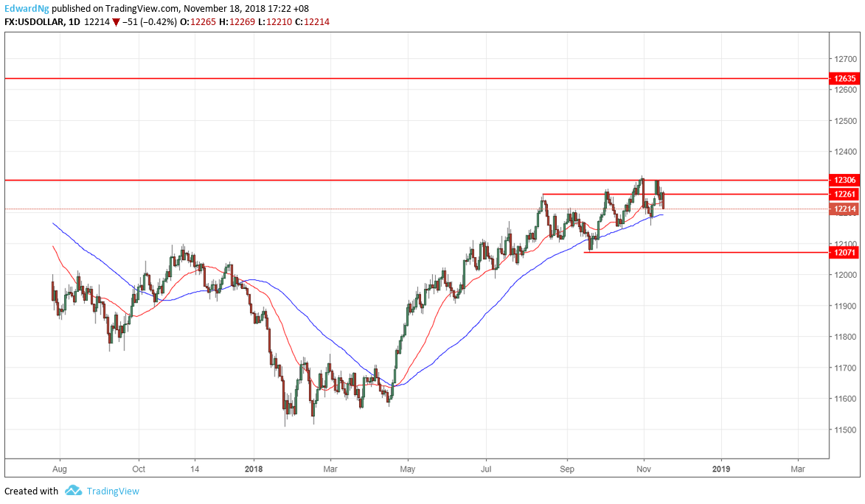Click the 11900 price axis value
Screen dimensions: 865x504
click(845, 306)
